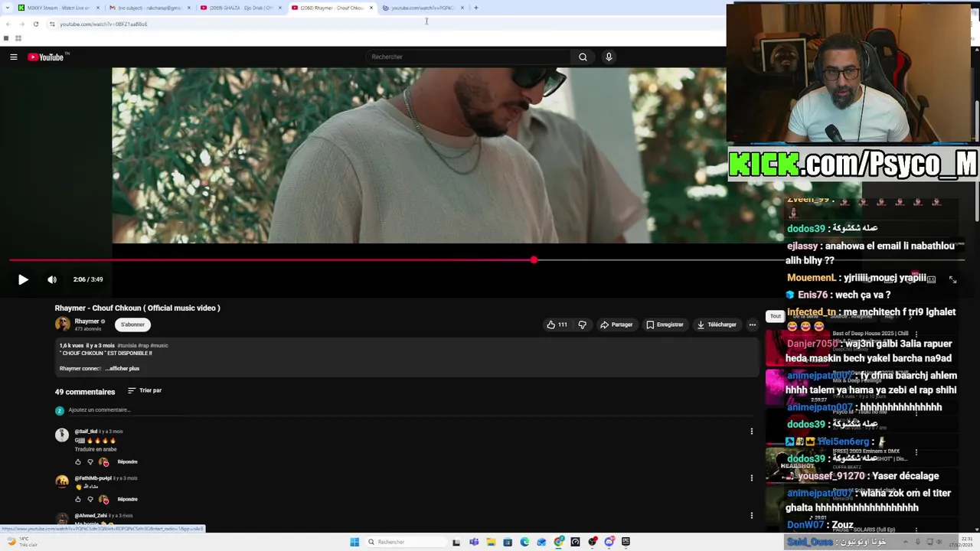This screenshot has height=551, width=980.
Task: Play the paused video
Action: [x=23, y=279]
